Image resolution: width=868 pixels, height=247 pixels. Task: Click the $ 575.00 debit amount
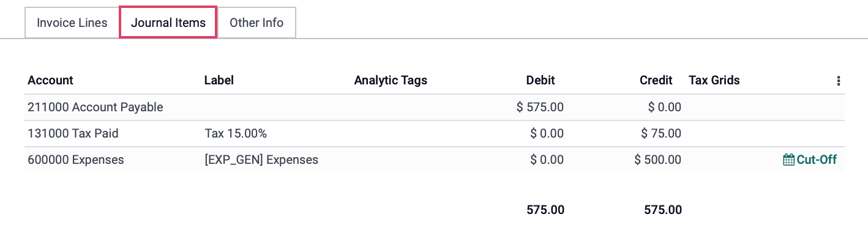point(540,107)
